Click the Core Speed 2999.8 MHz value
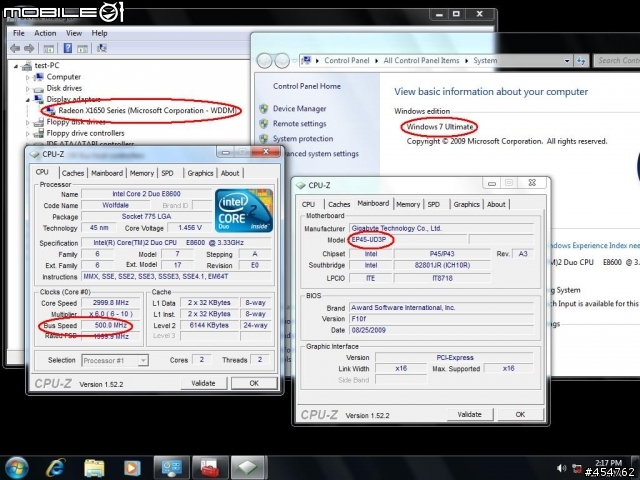 (111, 302)
